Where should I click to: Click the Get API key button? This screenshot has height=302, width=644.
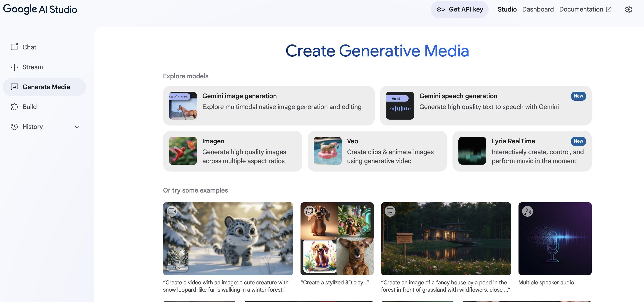point(459,9)
